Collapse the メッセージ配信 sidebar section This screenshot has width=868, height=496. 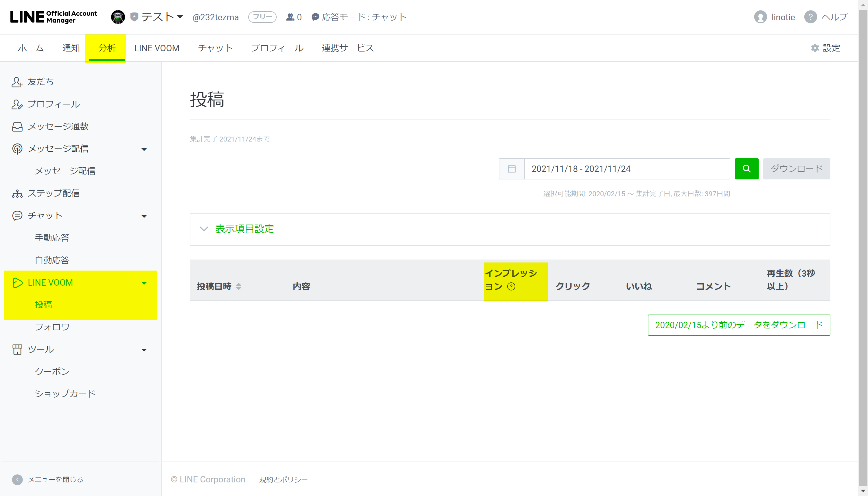coord(144,149)
